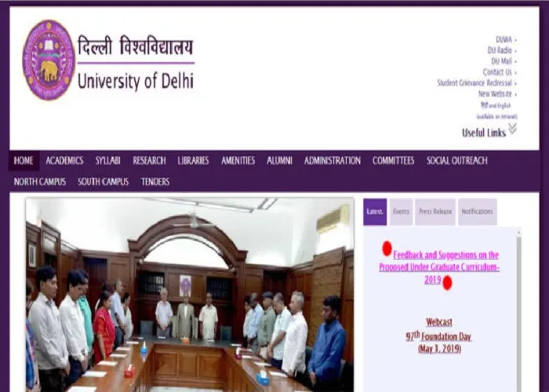Expand the Useful Links double chevron
This screenshot has height=392, width=549.
513,128
